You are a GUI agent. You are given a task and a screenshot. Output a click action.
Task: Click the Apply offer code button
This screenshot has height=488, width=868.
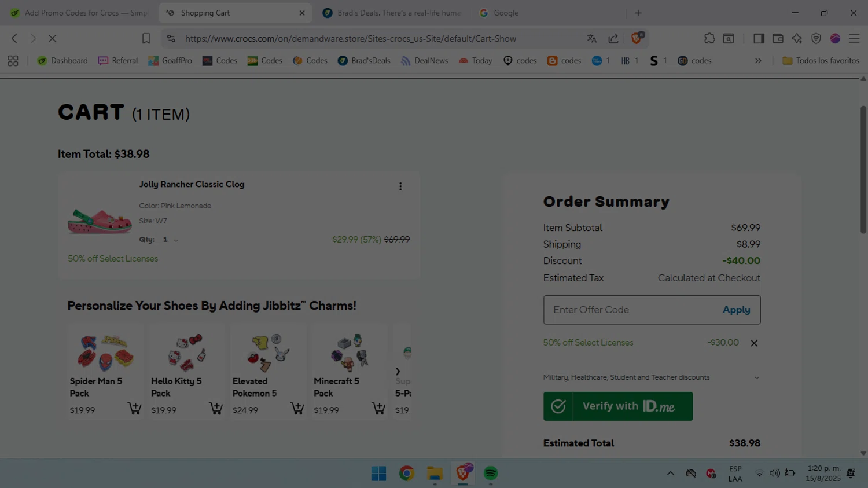tap(736, 310)
